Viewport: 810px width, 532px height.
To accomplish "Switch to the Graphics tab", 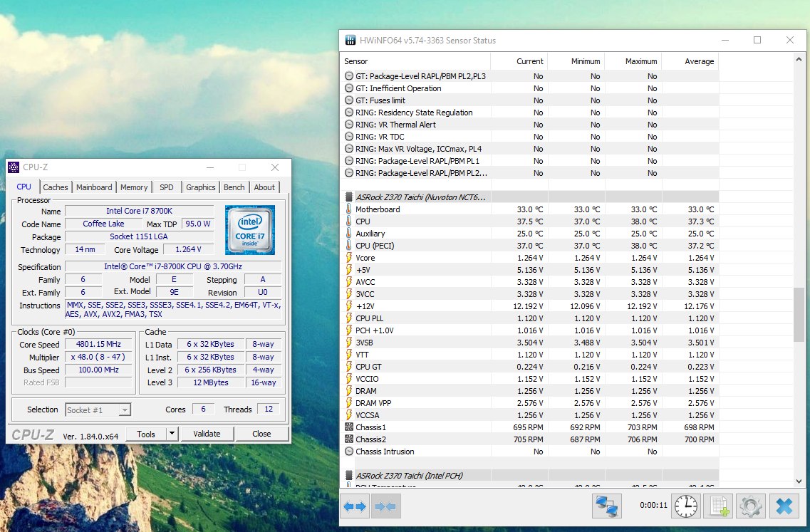I will pyautogui.click(x=200, y=187).
